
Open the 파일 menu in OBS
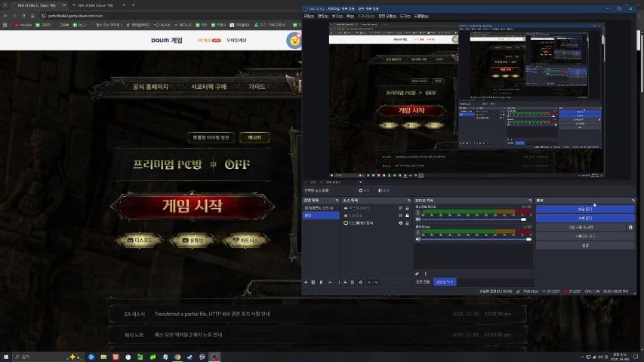click(x=308, y=16)
